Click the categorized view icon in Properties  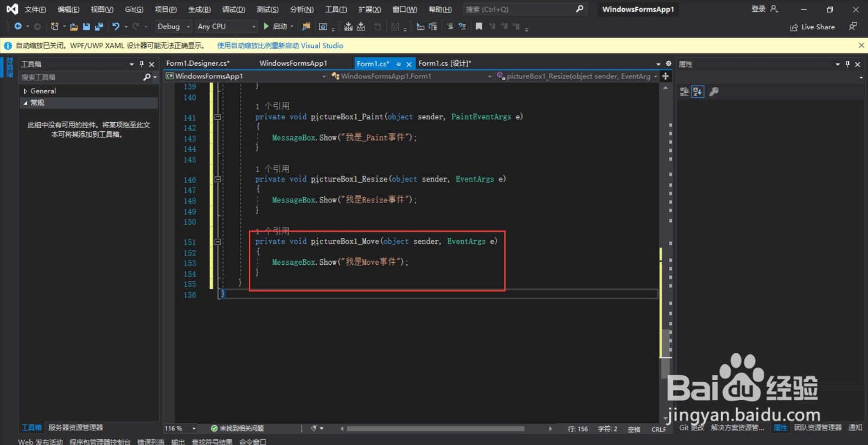(684, 92)
